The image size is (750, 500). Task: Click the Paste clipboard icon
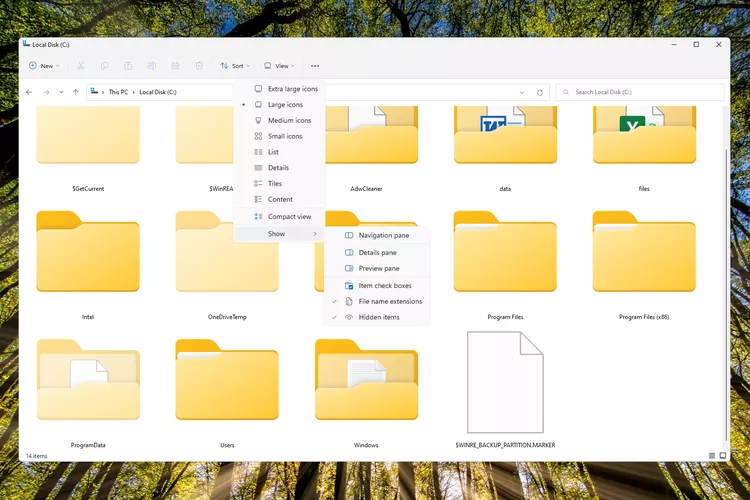point(128,66)
